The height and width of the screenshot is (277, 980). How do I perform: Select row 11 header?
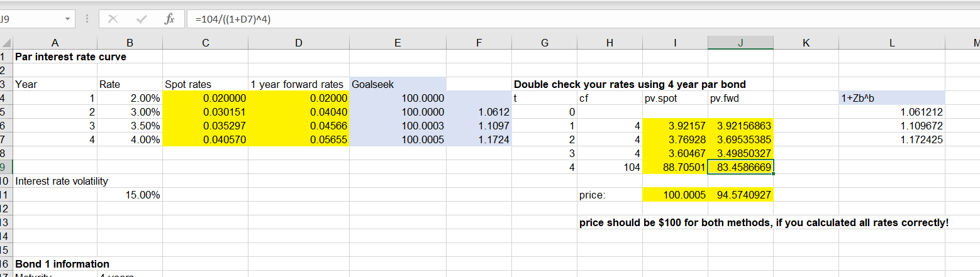pyautogui.click(x=6, y=195)
